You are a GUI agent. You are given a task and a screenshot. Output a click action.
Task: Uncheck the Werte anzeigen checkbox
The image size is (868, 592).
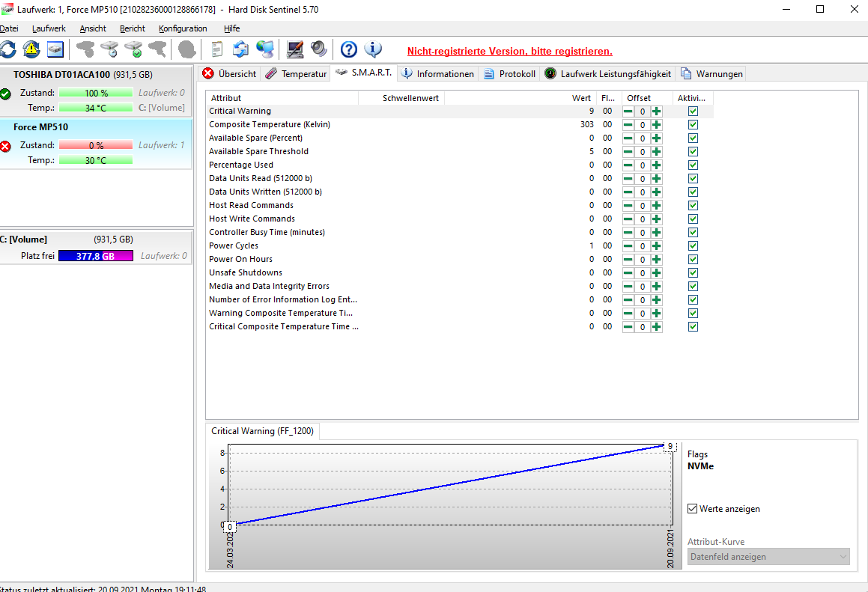[x=693, y=508]
